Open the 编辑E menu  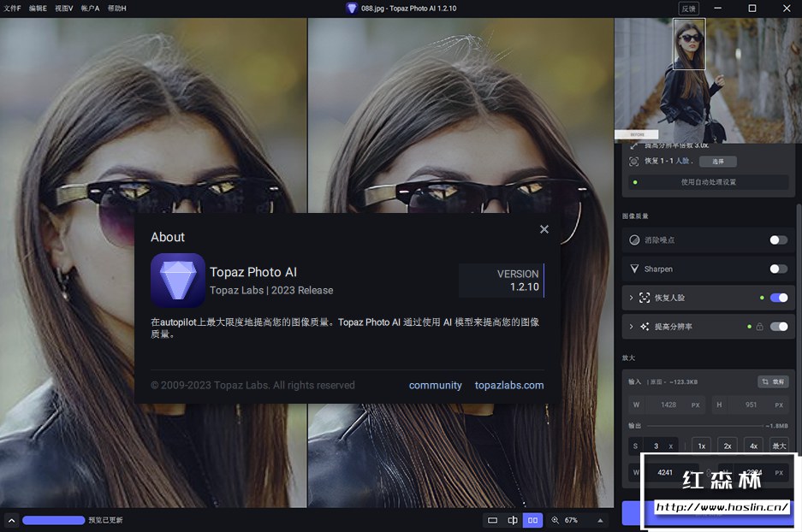pyautogui.click(x=38, y=9)
